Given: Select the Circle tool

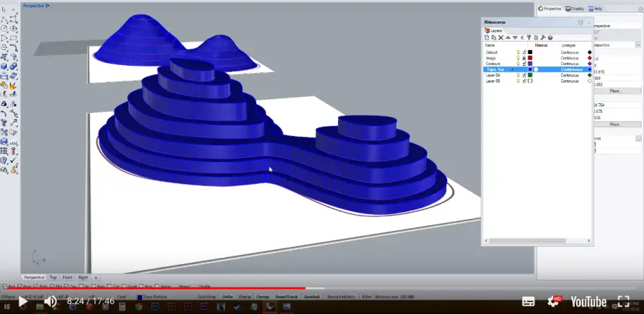Looking at the screenshot, I should click(x=4, y=29).
